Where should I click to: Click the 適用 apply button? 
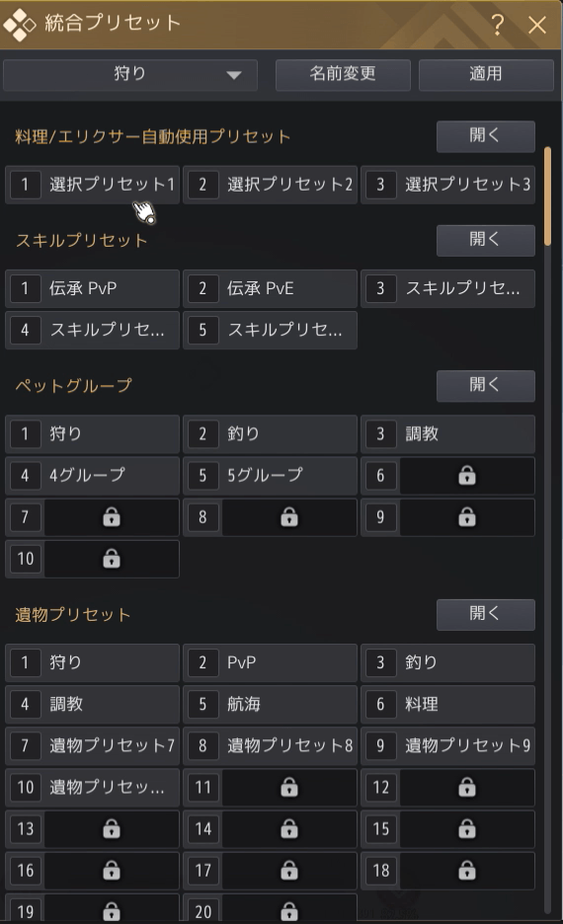[x=486, y=74]
